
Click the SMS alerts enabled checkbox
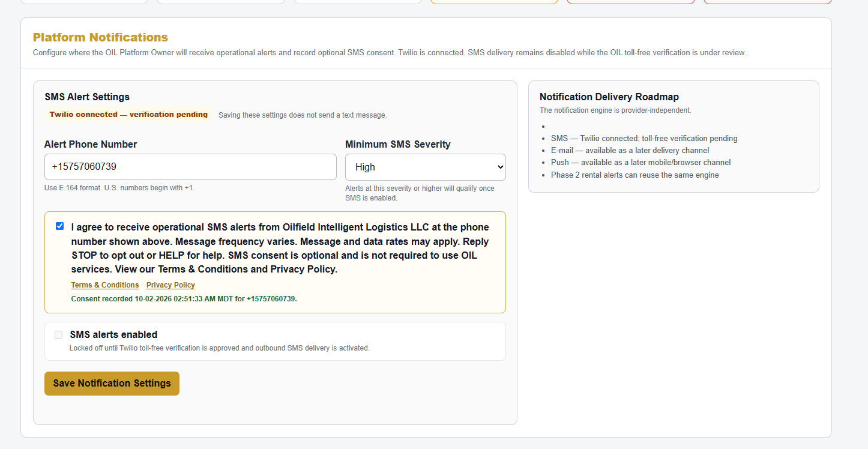[58, 335]
